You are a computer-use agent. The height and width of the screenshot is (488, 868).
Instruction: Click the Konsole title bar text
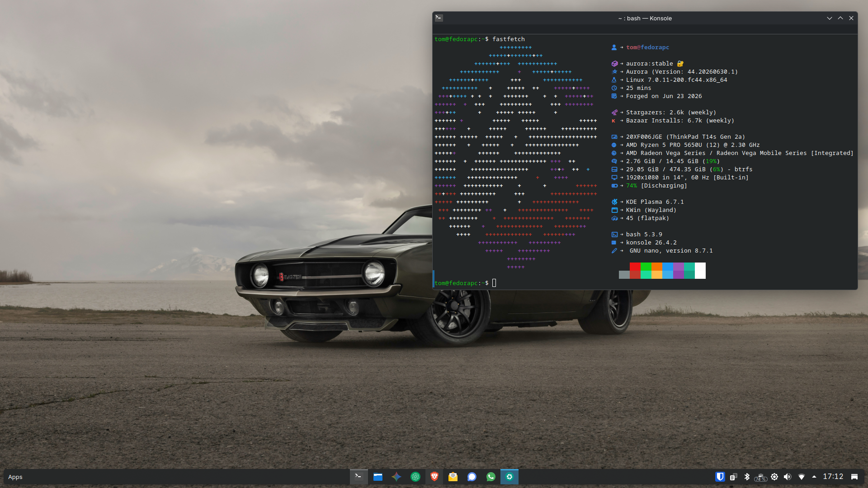[x=645, y=19]
